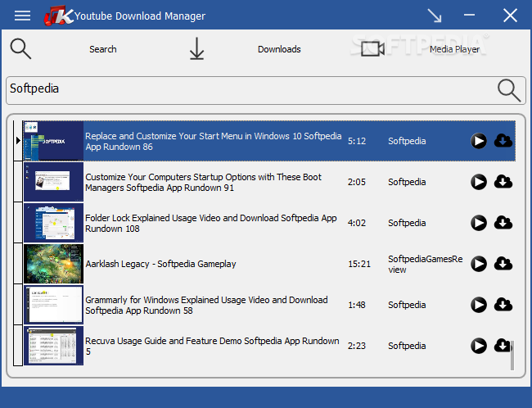Select the Aarklash Legacy thumbnail
Image resolution: width=532 pixels, height=408 pixels.
(53, 264)
